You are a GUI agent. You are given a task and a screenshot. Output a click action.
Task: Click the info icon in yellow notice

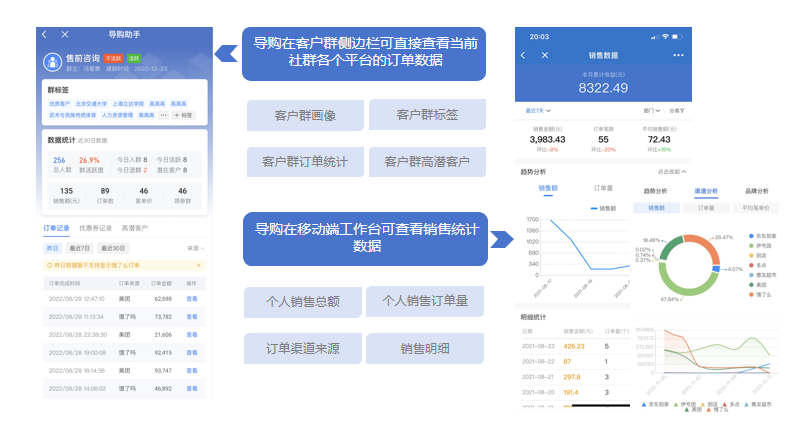[x=50, y=265]
